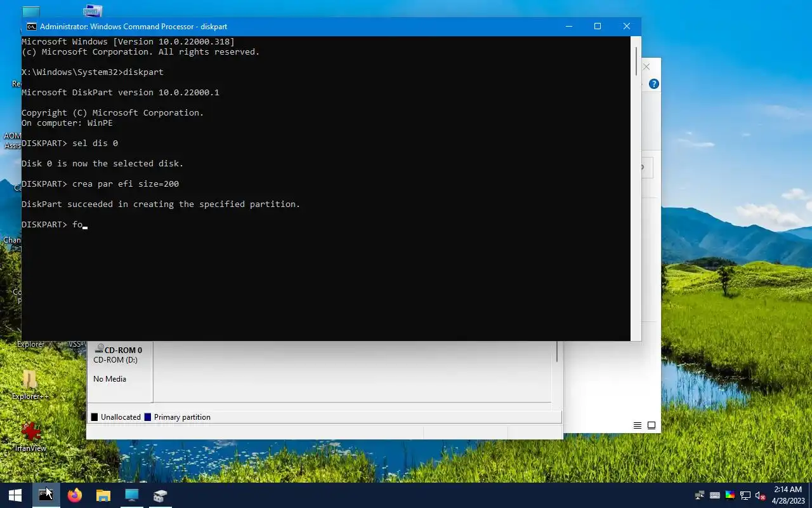Launch Firefox from the taskbar
Image resolution: width=812 pixels, height=508 pixels.
click(75, 495)
